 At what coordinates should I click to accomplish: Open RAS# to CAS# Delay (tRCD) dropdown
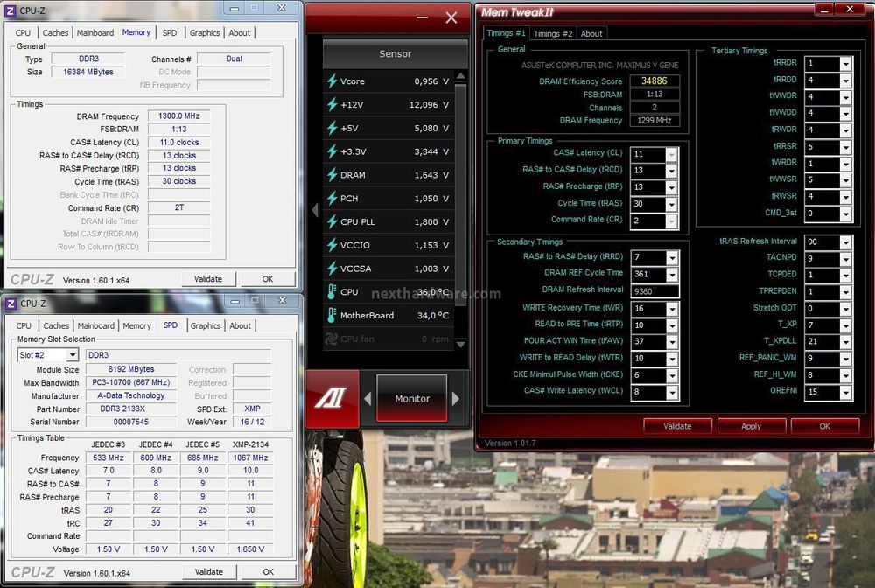[x=671, y=171]
